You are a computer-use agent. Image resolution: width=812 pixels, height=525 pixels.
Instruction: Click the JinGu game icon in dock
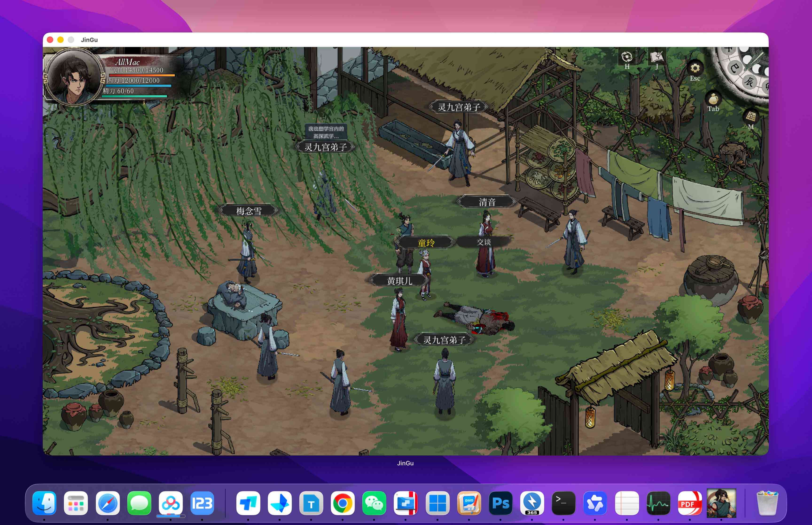(x=721, y=503)
